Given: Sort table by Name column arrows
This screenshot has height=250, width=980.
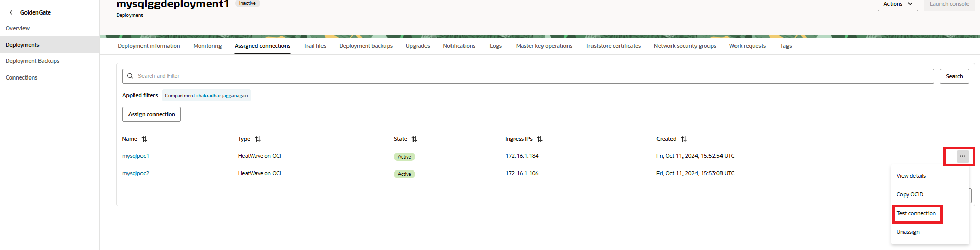Looking at the screenshot, I should (x=145, y=139).
